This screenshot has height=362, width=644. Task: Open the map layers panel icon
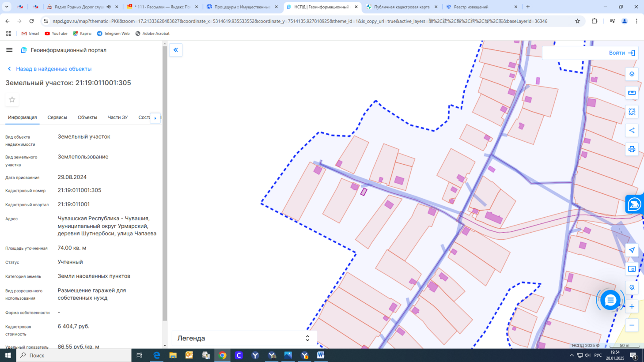(x=632, y=74)
